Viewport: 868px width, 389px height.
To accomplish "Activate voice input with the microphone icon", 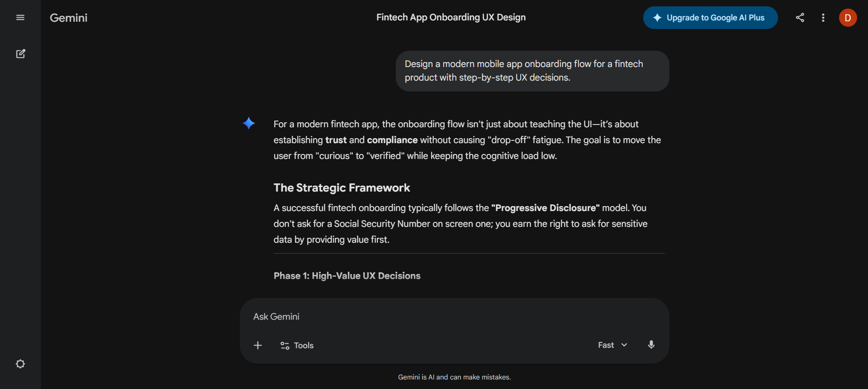I will 651,345.
